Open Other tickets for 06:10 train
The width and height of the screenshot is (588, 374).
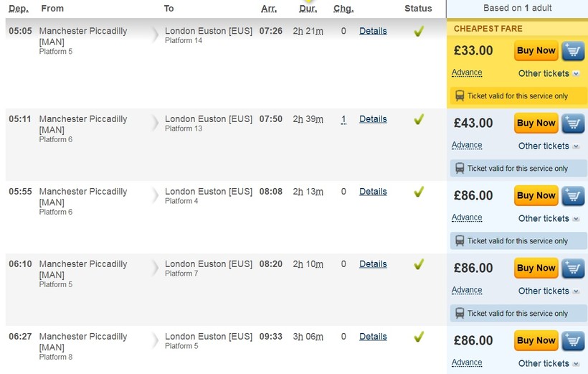point(549,291)
